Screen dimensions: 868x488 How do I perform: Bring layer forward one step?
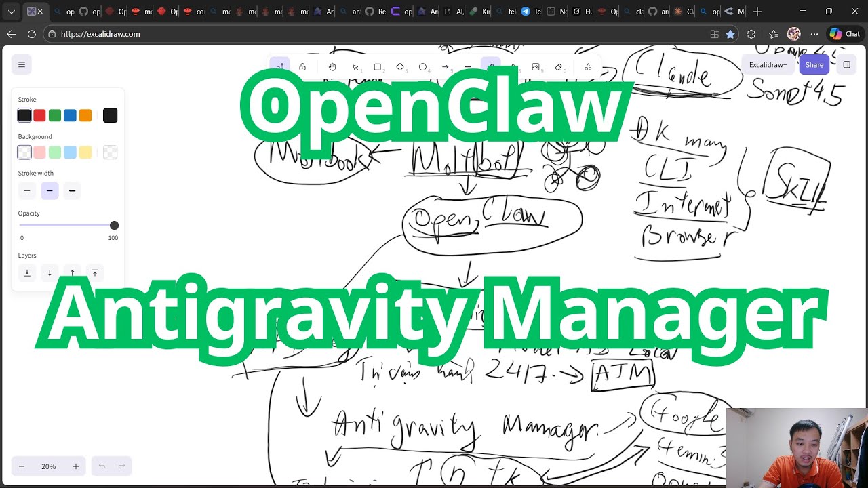click(x=72, y=272)
